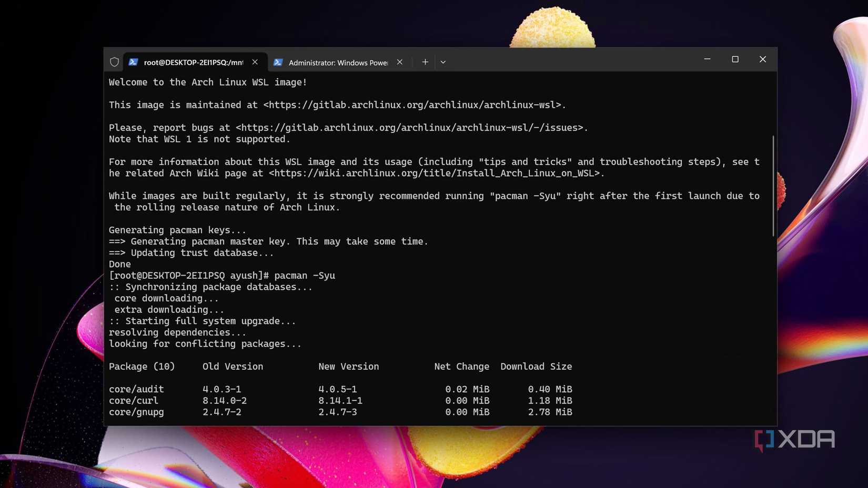Click after the pacman -Syu command prompt

tap(341, 275)
